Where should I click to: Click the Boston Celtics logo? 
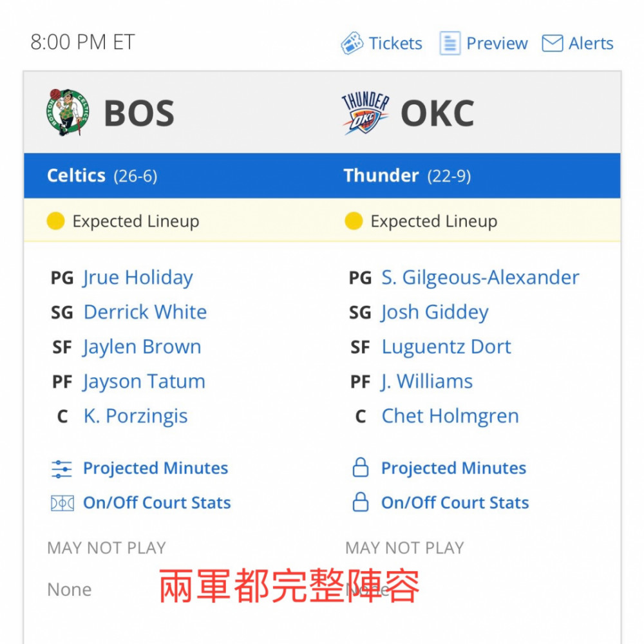pos(68,112)
